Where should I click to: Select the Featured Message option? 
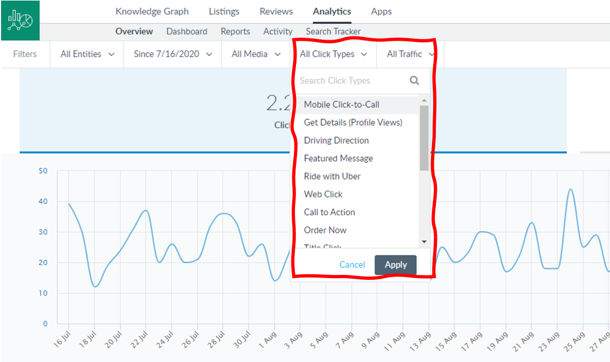(358, 158)
